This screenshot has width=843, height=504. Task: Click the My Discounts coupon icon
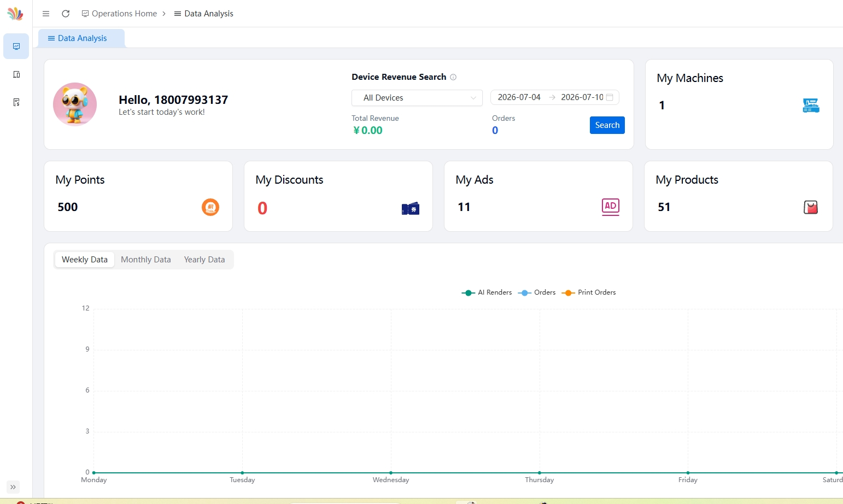(x=411, y=208)
